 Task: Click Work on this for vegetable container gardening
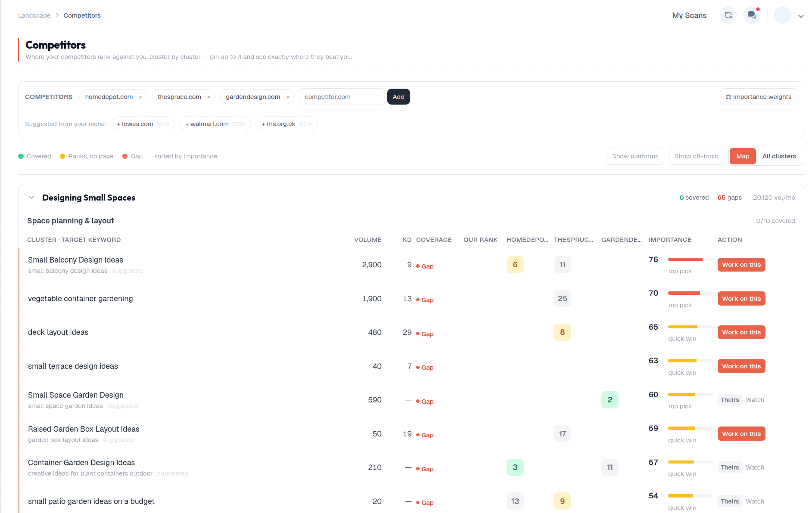pos(741,299)
